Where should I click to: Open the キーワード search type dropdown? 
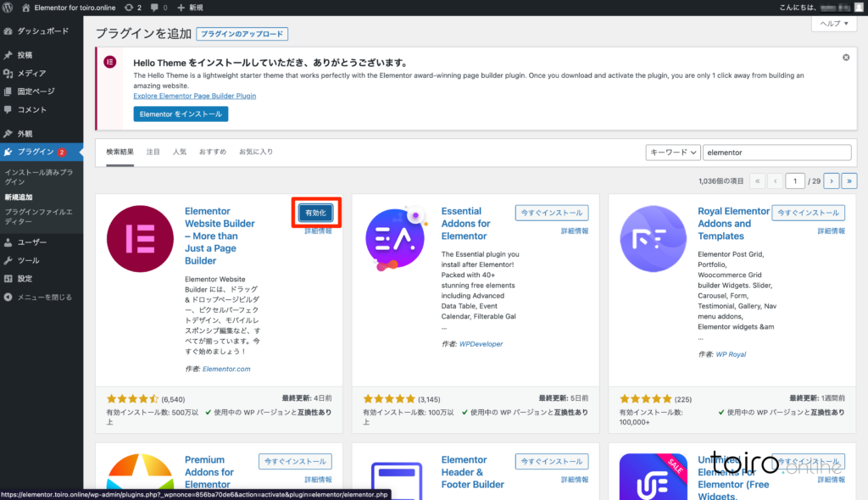click(673, 153)
